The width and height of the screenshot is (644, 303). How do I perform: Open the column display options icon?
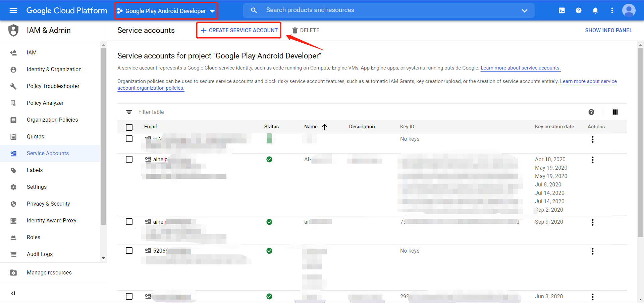pos(615,112)
